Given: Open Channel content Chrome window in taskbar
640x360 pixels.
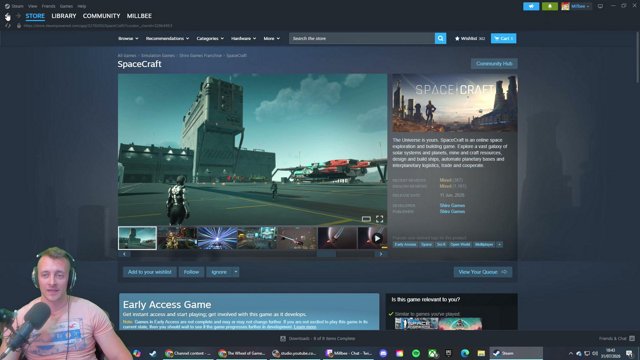Looking at the screenshot, I should [x=188, y=353].
